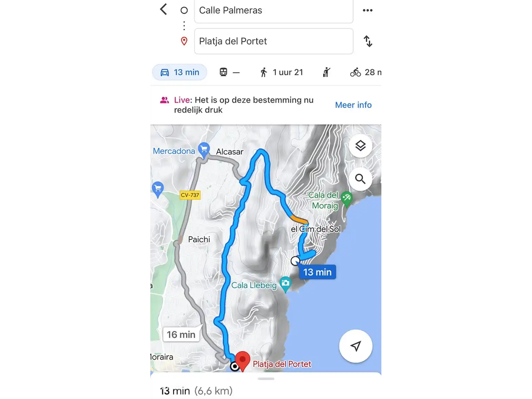The image size is (532, 399).
Task: Edit the Calle Palmeras origin field
Action: [x=274, y=11]
